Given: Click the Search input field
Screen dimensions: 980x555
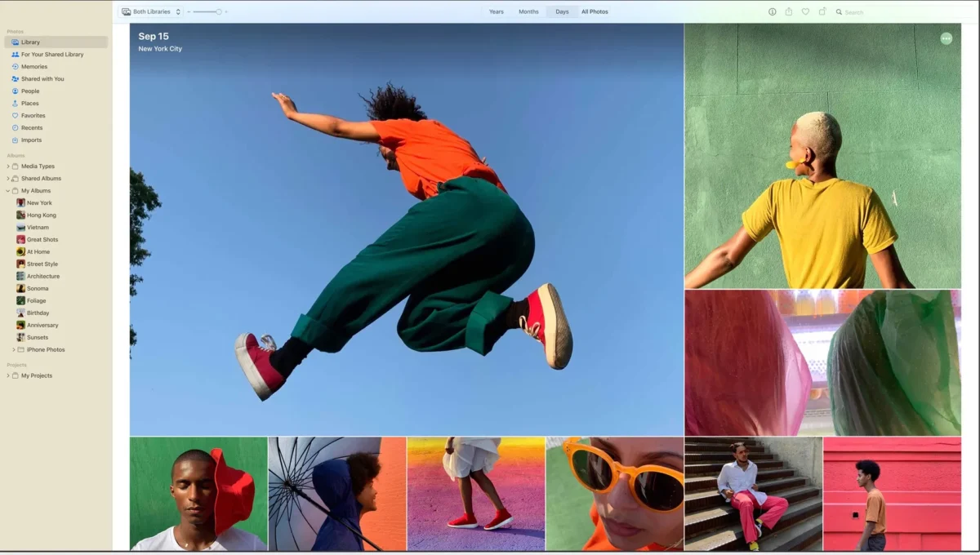Looking at the screenshot, I should 902,12.
